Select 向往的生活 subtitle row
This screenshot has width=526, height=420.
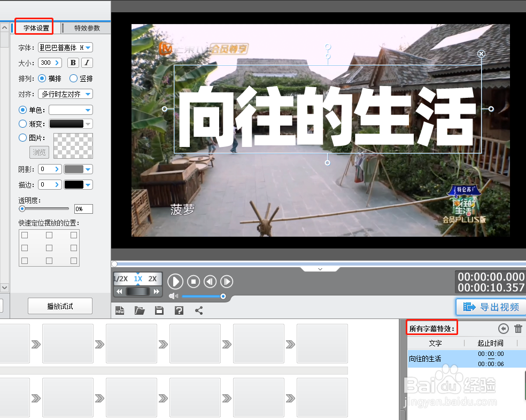click(x=467, y=359)
